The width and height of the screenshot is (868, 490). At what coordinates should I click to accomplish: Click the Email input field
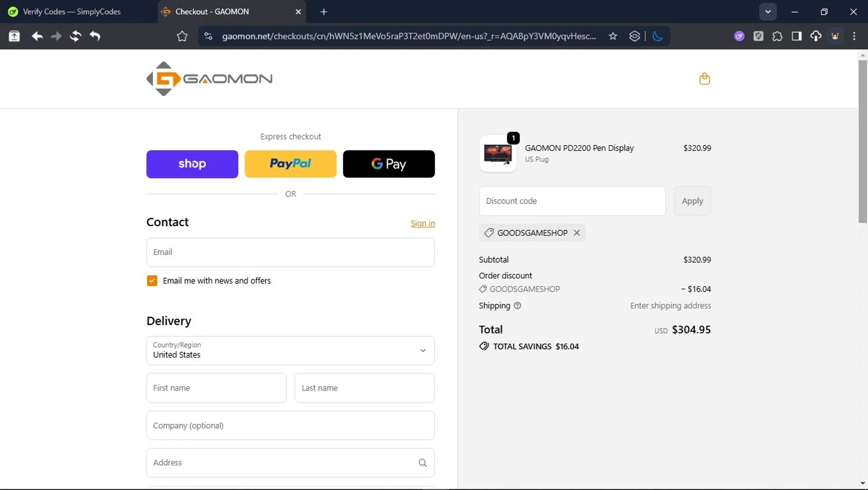[290, 252]
